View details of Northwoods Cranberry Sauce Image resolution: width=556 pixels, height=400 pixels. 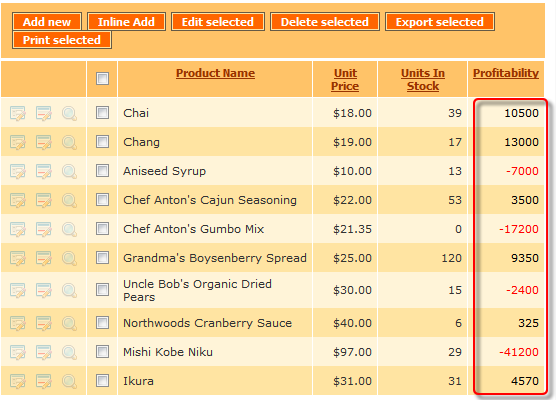point(70,323)
